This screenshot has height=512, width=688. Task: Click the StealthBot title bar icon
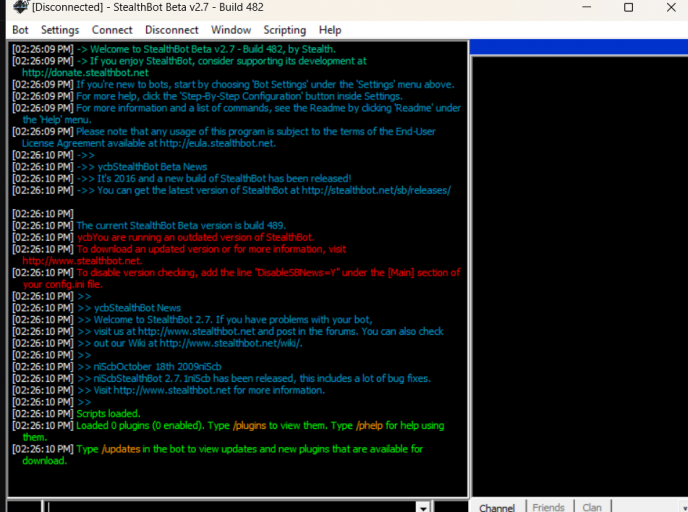point(20,7)
